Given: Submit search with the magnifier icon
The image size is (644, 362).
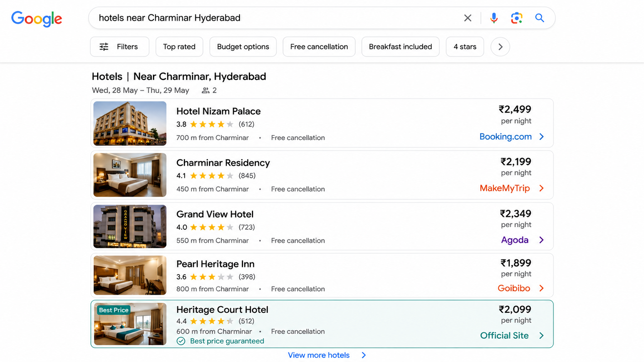Looking at the screenshot, I should [x=540, y=18].
